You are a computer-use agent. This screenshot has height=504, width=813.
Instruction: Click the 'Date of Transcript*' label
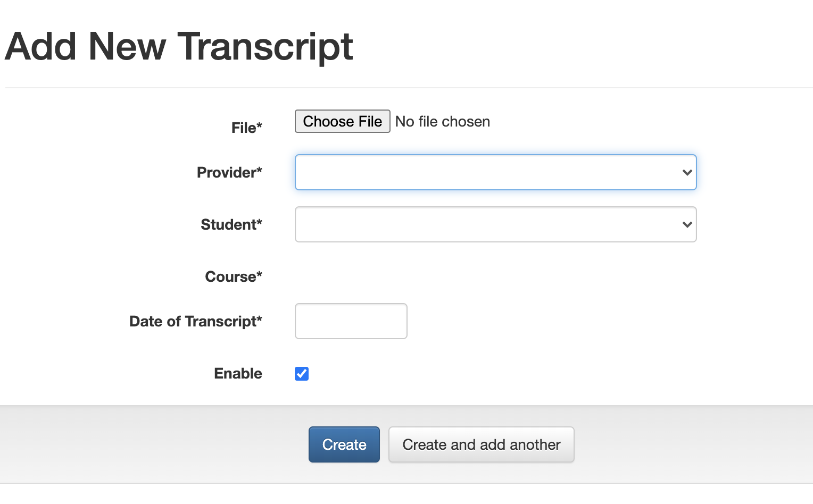(195, 321)
